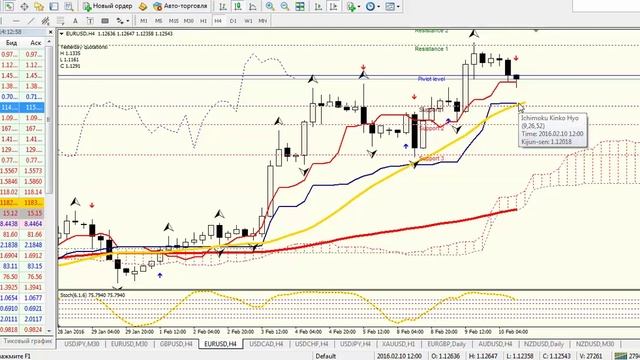The image size is (640, 360).
Task: Select the row with 8.4438 / 8.4464
Action: point(22,224)
